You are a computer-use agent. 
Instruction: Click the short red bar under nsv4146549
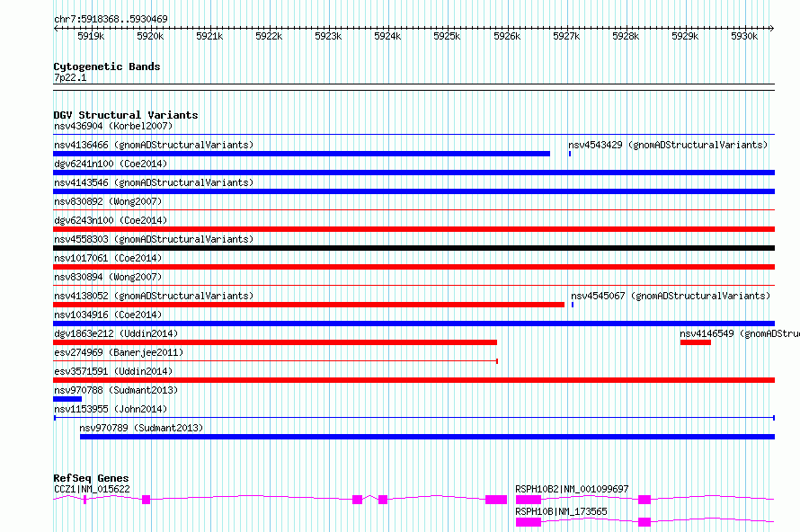coord(696,342)
